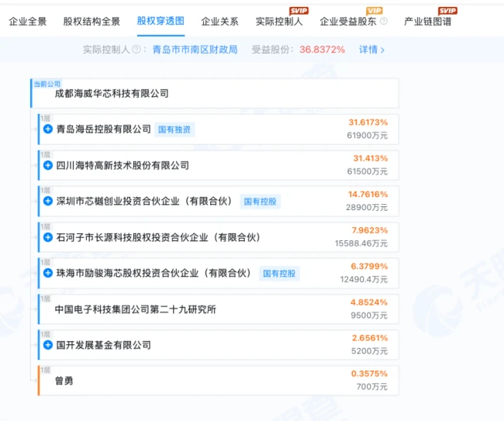Click amount 15588.46万元
Image resolution: width=504 pixels, height=421 pixels.
click(361, 243)
